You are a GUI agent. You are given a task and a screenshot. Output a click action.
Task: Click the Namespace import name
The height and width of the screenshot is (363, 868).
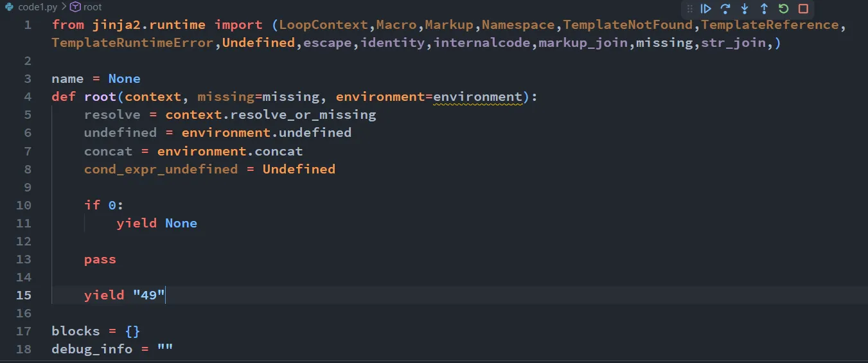518,25
